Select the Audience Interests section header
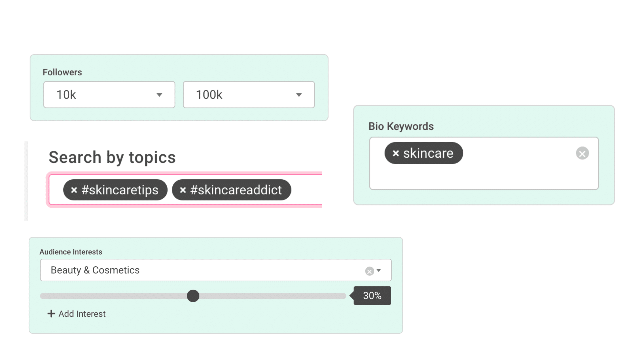Image resolution: width=644 pixels, height=362 pixels. point(71,251)
